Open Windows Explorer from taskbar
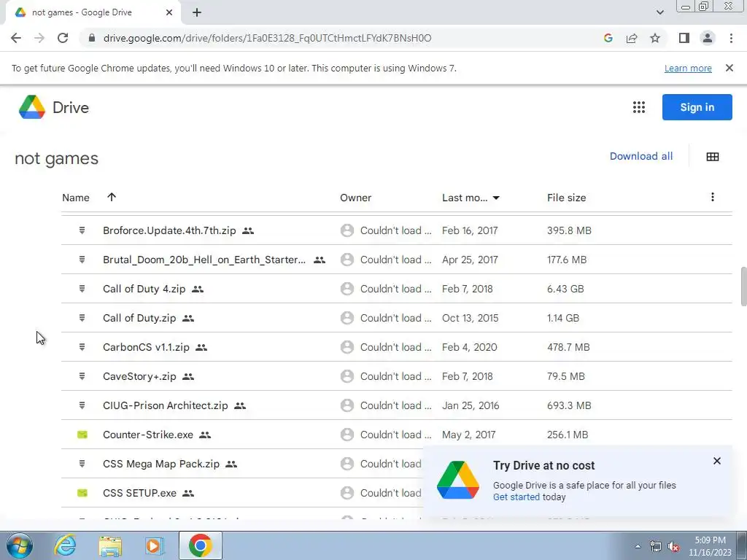This screenshot has height=560, width=747. pyautogui.click(x=110, y=545)
